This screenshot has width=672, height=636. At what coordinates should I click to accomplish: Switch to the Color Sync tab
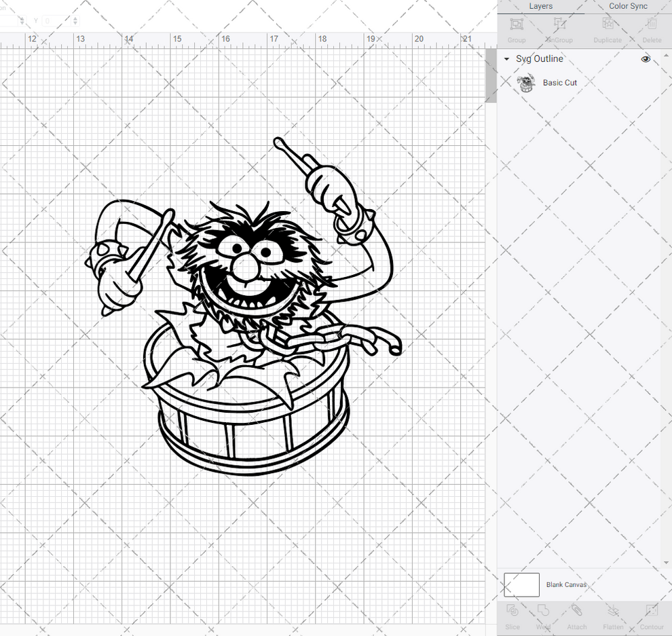tap(627, 6)
